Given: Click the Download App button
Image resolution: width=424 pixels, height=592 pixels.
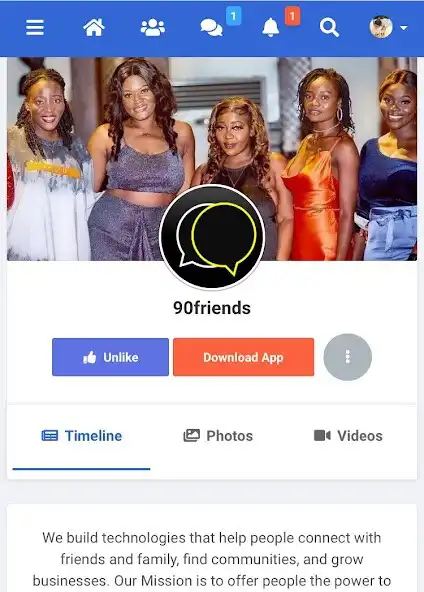Looking at the screenshot, I should coord(244,357).
